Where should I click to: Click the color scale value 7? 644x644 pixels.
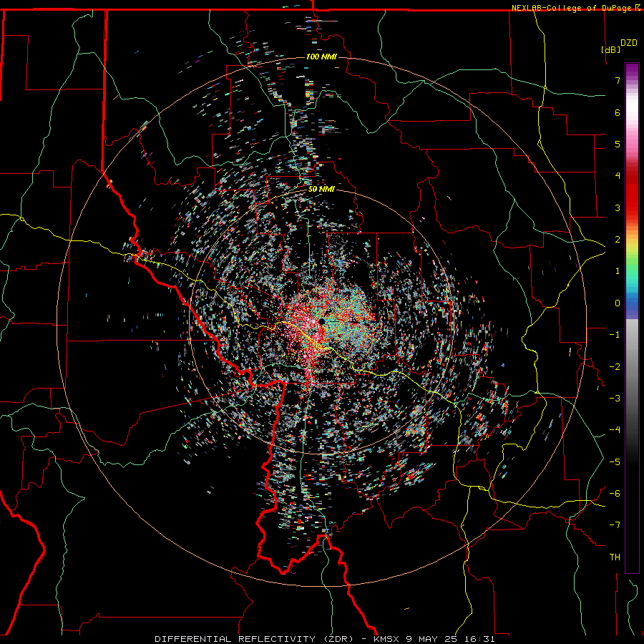pos(618,80)
